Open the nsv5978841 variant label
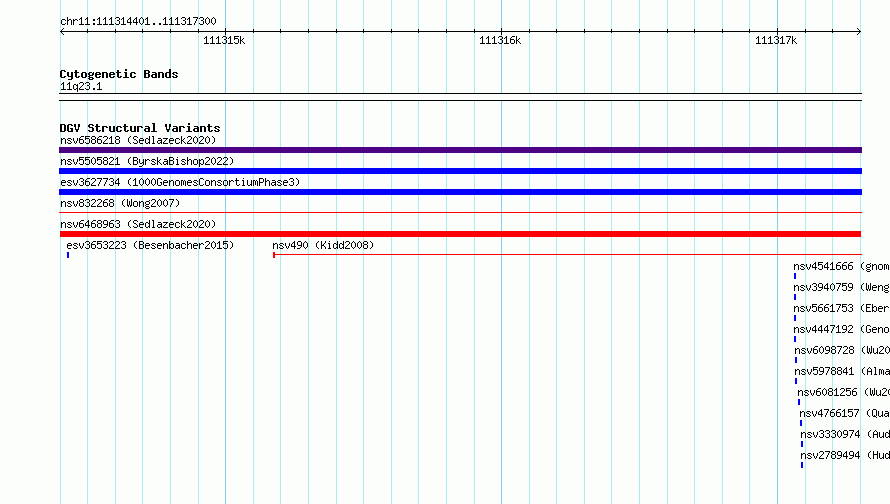This screenshot has height=504, width=890. click(842, 371)
